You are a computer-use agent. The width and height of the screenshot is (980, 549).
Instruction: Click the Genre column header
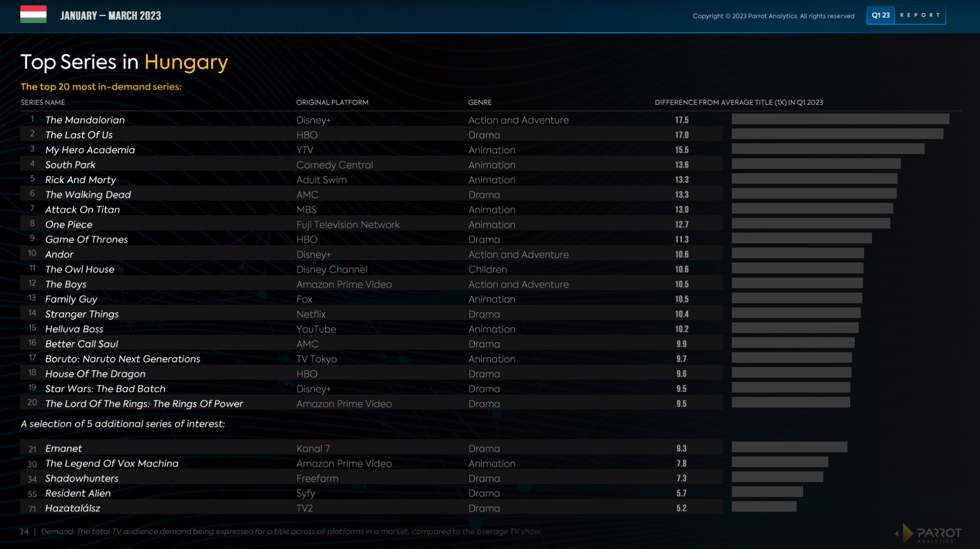tap(480, 102)
